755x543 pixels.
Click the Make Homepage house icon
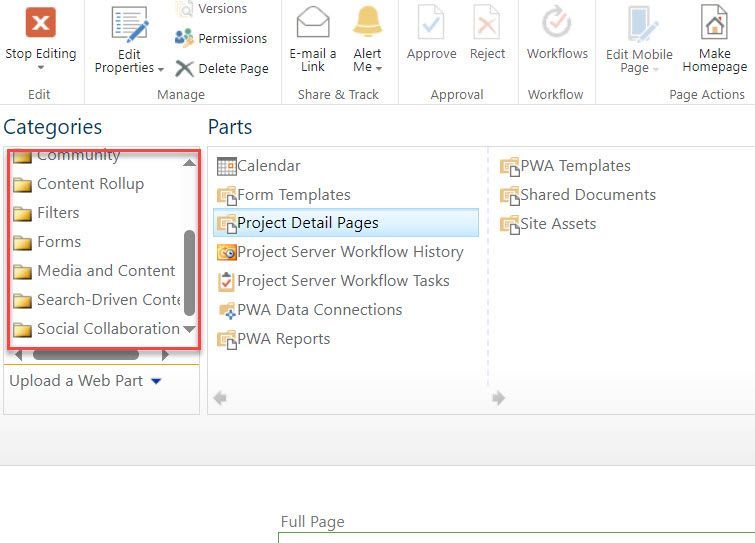[x=715, y=22]
